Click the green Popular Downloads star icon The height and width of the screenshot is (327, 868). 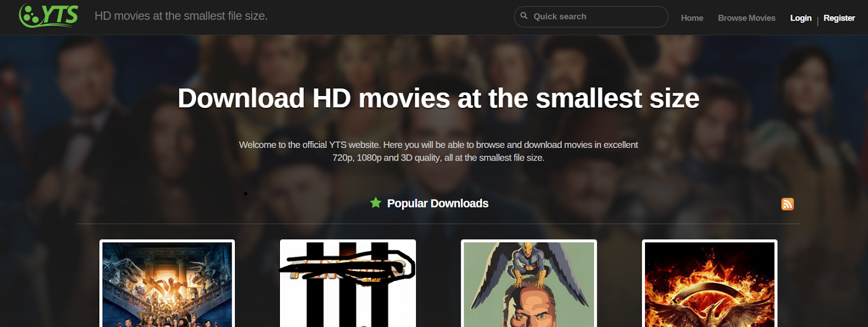point(375,203)
